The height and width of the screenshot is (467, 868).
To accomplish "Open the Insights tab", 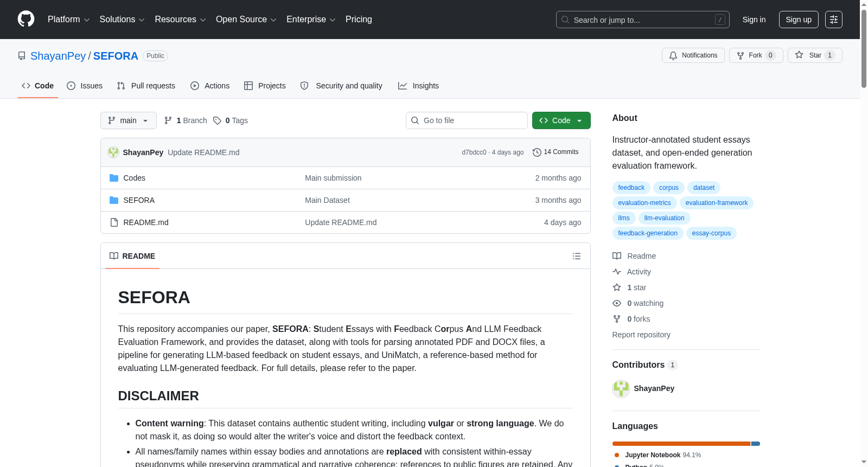I will tap(418, 86).
